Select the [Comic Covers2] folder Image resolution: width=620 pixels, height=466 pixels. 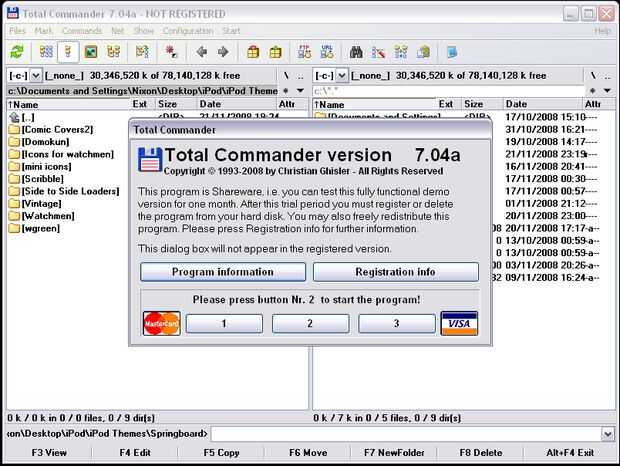pos(57,130)
